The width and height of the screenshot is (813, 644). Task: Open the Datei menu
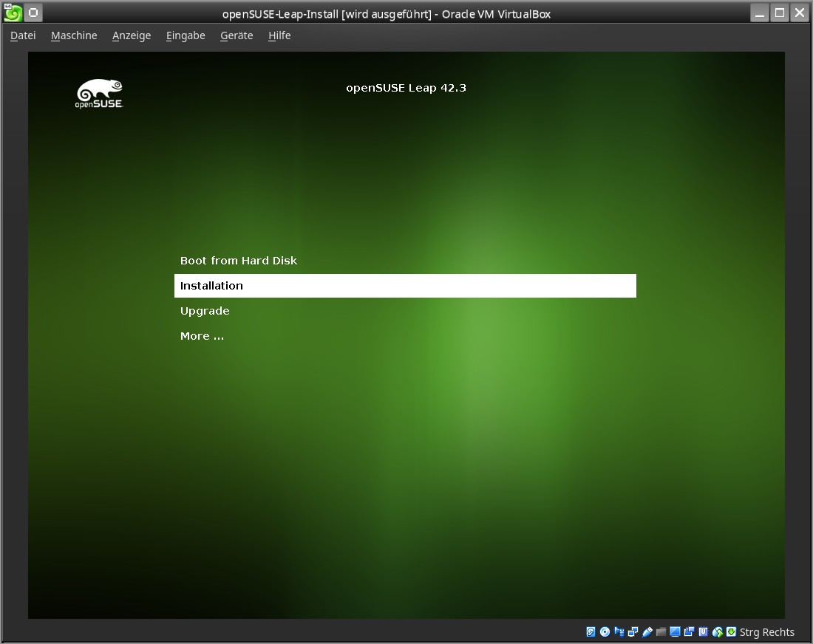23,35
